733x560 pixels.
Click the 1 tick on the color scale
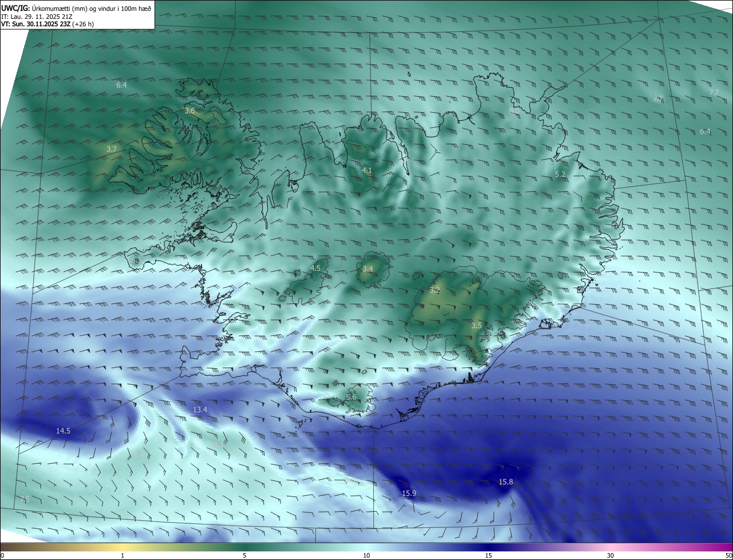(x=123, y=555)
